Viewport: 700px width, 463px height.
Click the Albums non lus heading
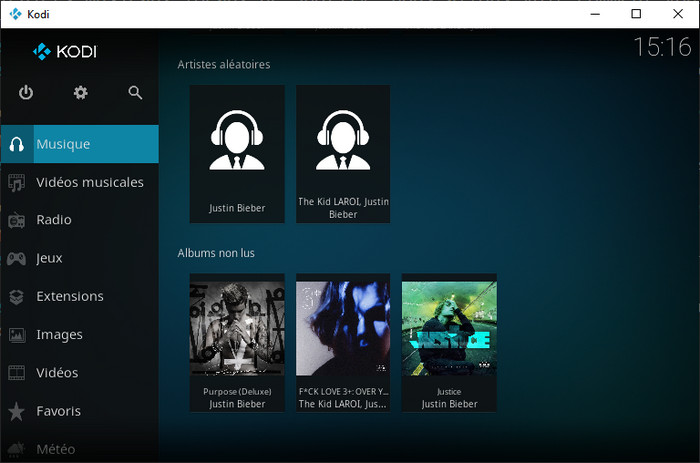[x=216, y=253]
